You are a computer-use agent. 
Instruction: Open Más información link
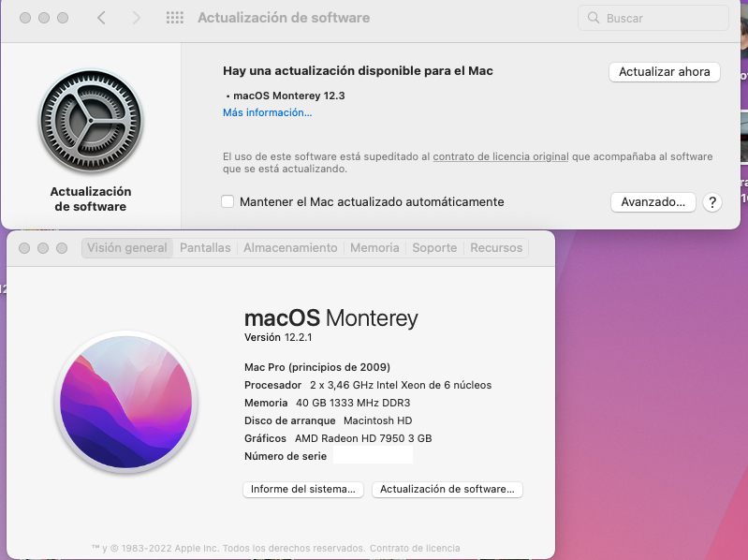[267, 112]
